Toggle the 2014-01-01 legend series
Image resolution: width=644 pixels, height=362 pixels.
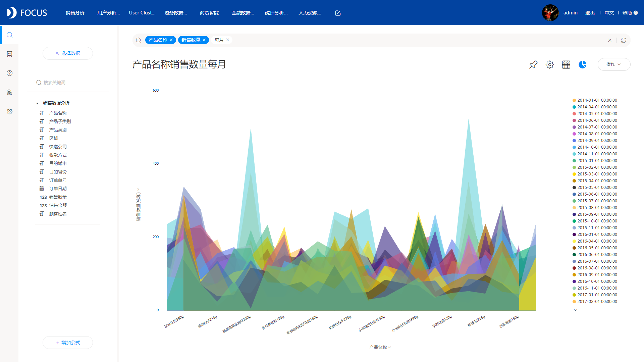coord(595,100)
